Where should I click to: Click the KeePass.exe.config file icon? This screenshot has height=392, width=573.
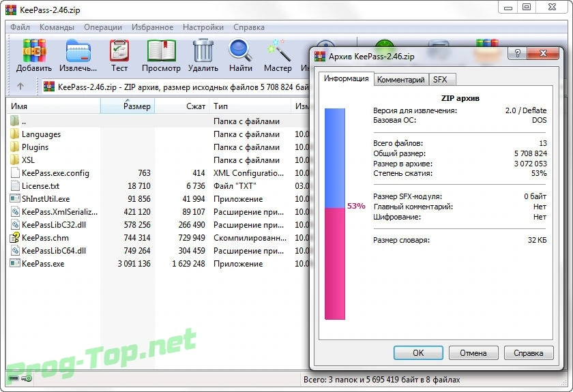tap(15, 172)
